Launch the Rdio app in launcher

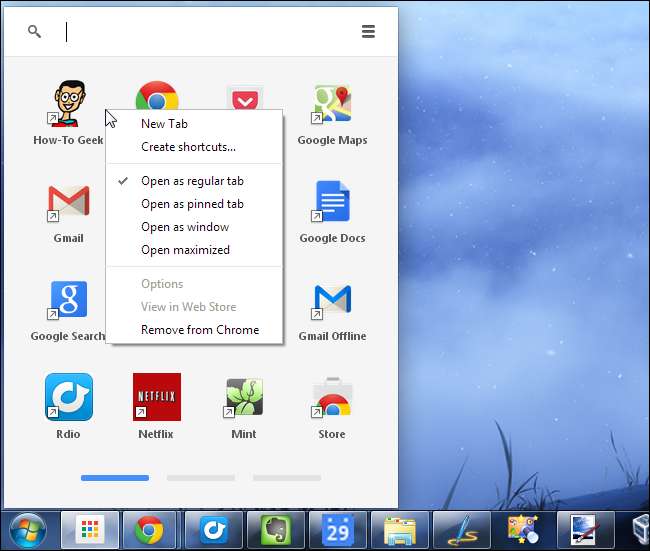pos(69,397)
